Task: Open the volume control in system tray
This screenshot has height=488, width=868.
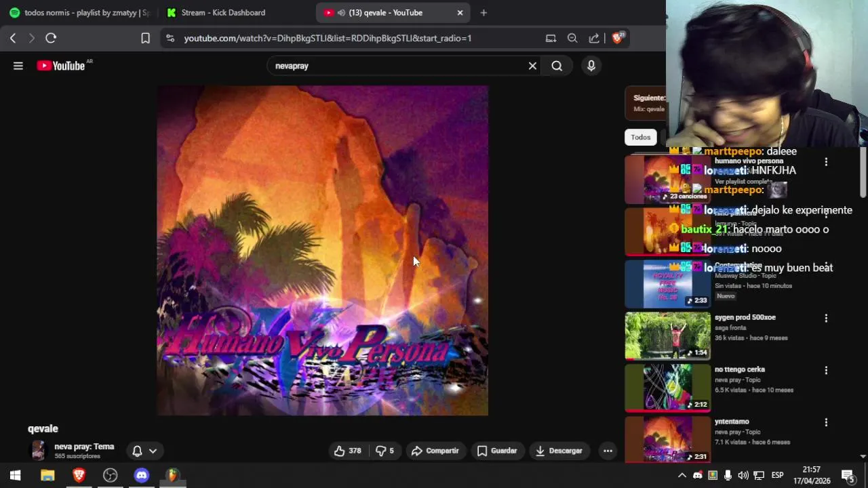Action: click(x=743, y=475)
